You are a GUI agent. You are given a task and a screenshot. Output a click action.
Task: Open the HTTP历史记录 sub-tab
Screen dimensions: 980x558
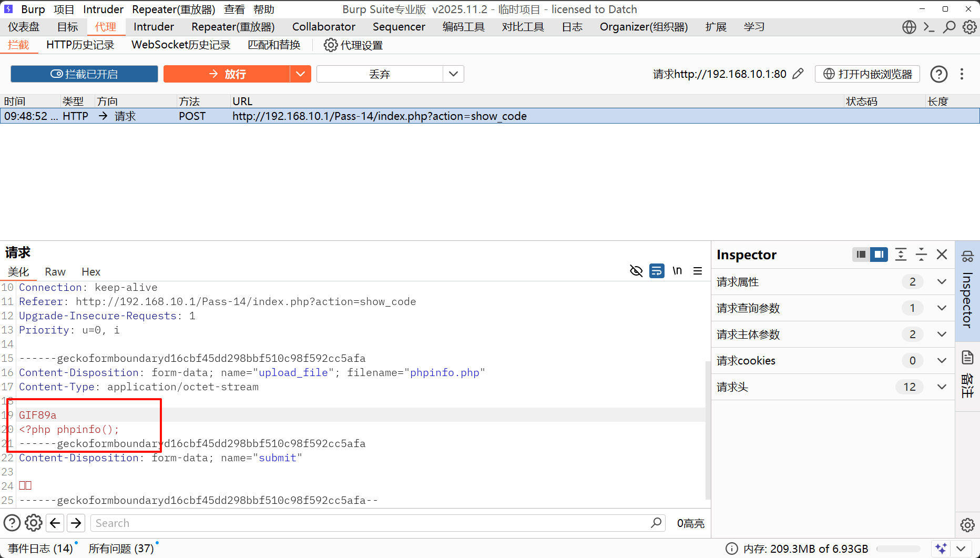click(80, 45)
